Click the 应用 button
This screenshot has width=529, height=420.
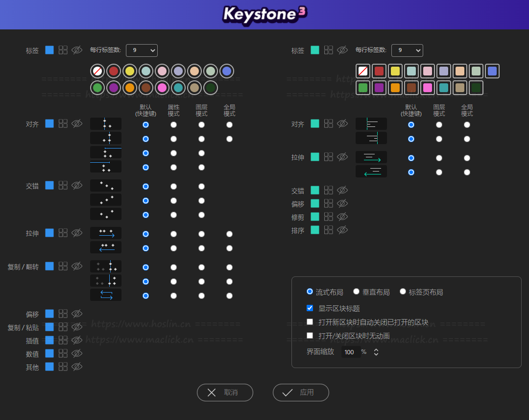click(301, 393)
